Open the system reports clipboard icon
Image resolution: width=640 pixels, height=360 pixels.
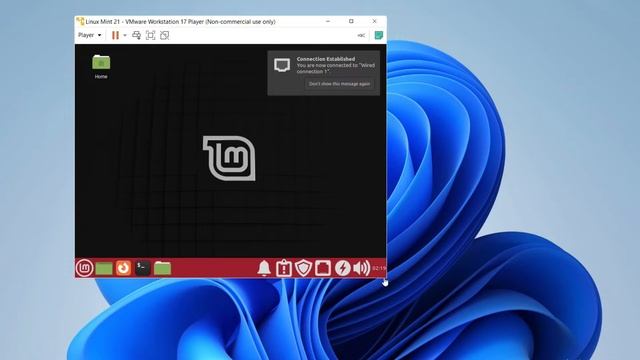tap(284, 268)
